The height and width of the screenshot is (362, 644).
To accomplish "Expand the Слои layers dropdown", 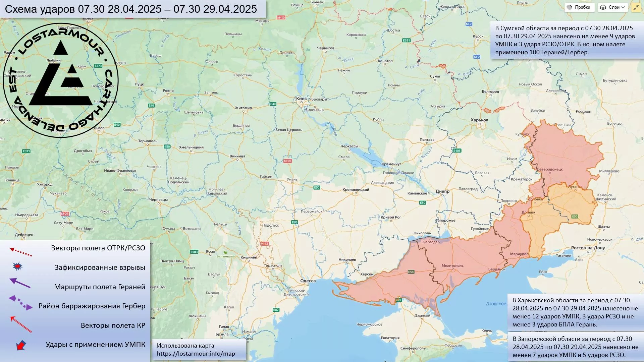I will 613,7.
